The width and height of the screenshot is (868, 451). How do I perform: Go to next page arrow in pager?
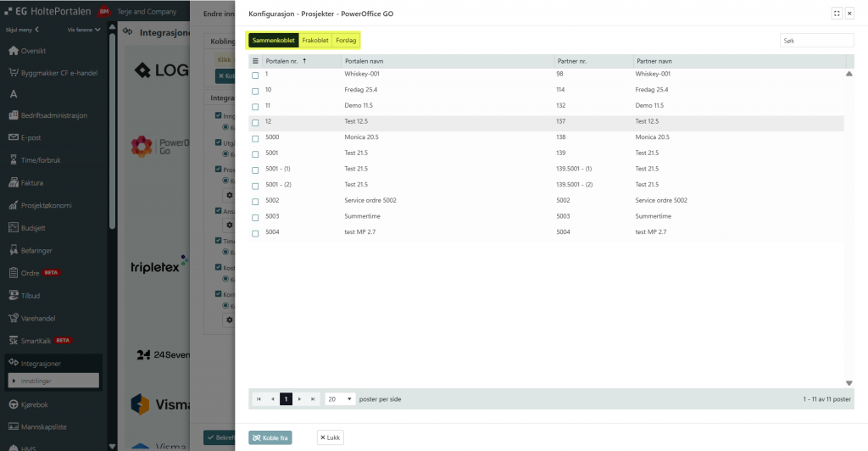point(300,398)
